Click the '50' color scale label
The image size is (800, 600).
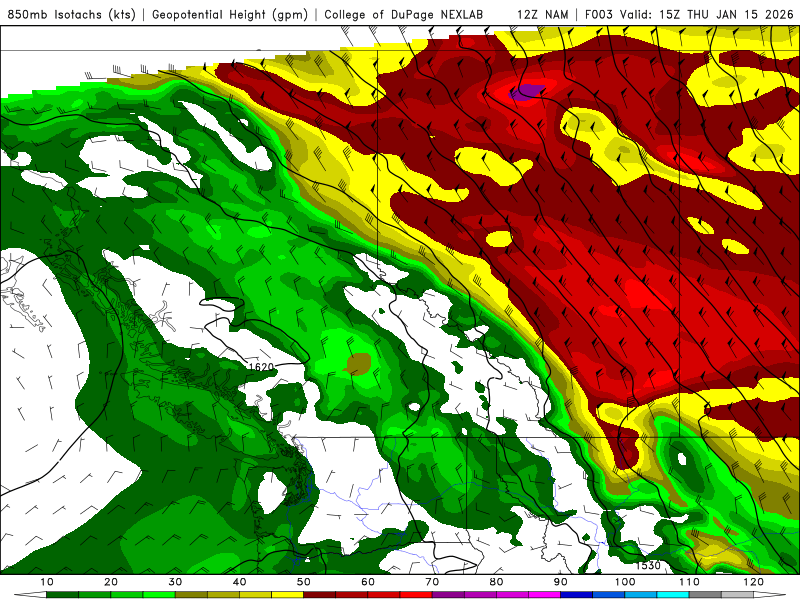click(304, 582)
